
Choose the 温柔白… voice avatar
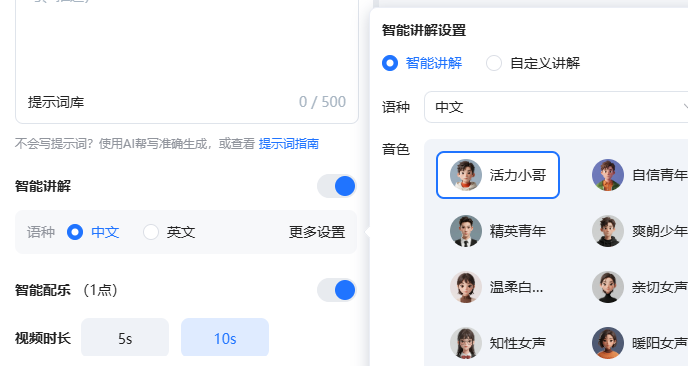point(466,287)
